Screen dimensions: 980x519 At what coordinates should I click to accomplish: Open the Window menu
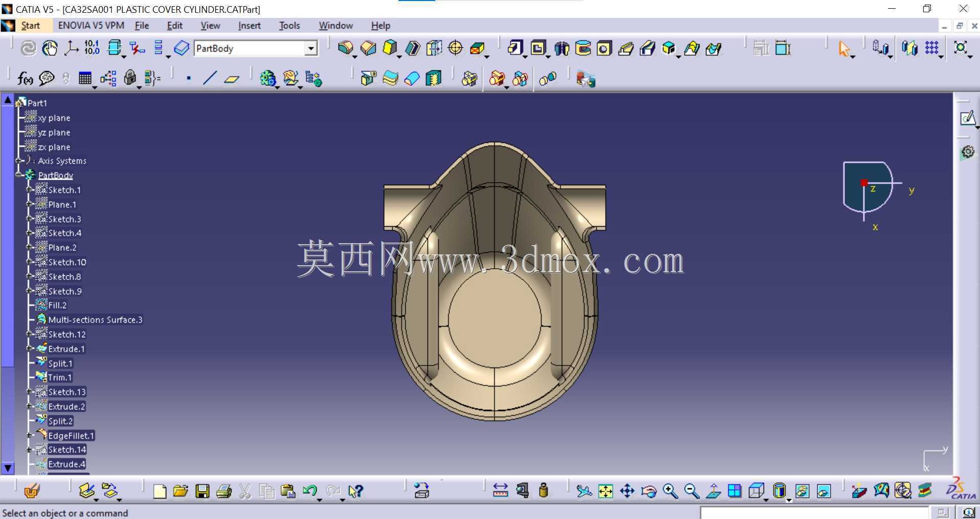pyautogui.click(x=336, y=26)
